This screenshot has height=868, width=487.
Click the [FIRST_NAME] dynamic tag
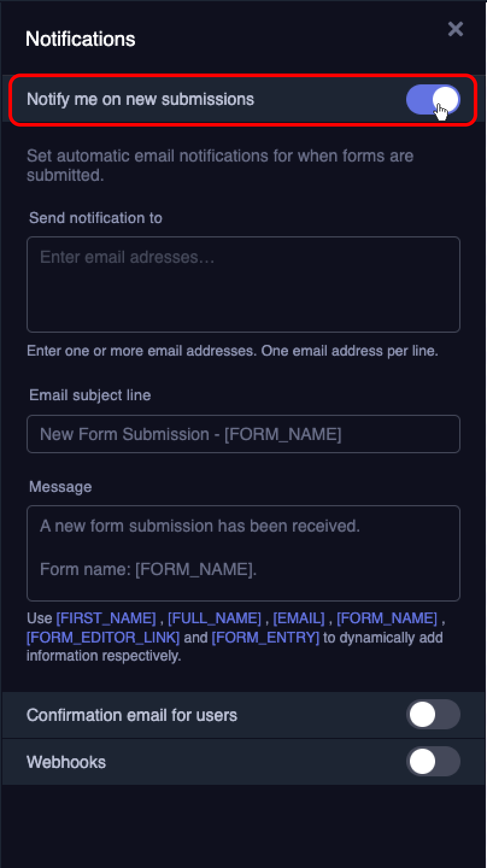click(104, 617)
